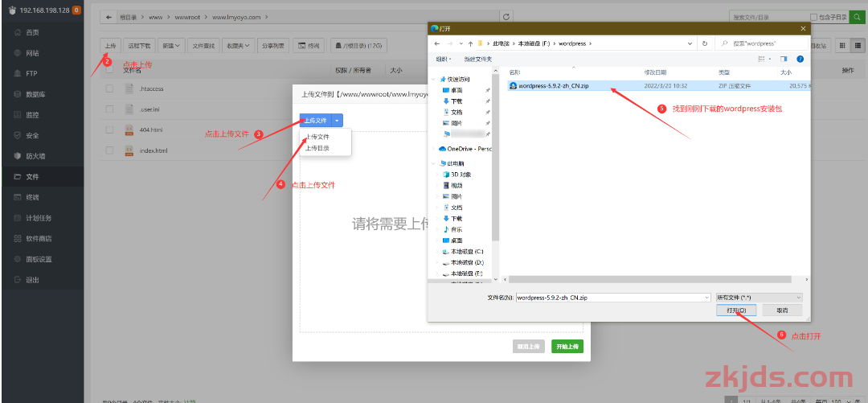Click the 文件查找 toolbar button
The height and width of the screenshot is (403, 868).
coord(203,46)
